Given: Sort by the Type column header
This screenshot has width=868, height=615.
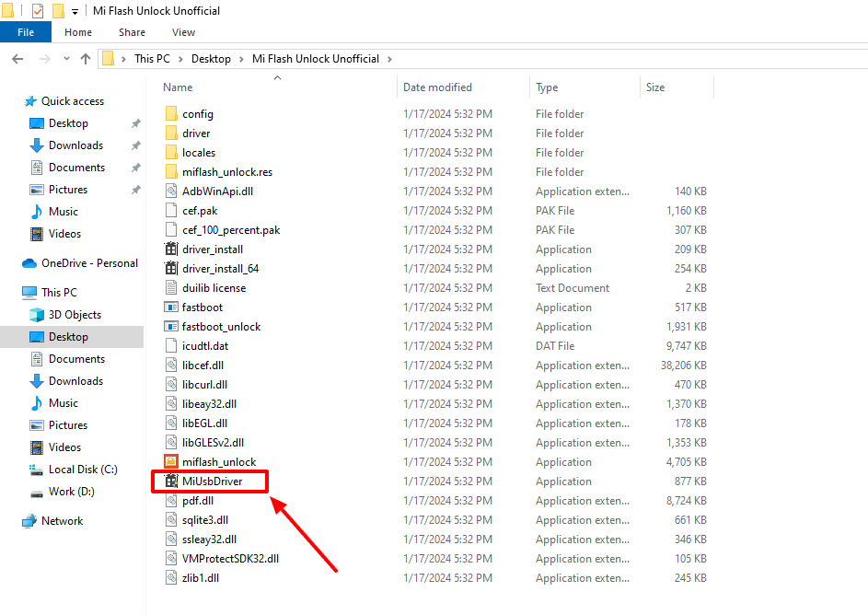Looking at the screenshot, I should point(547,87).
